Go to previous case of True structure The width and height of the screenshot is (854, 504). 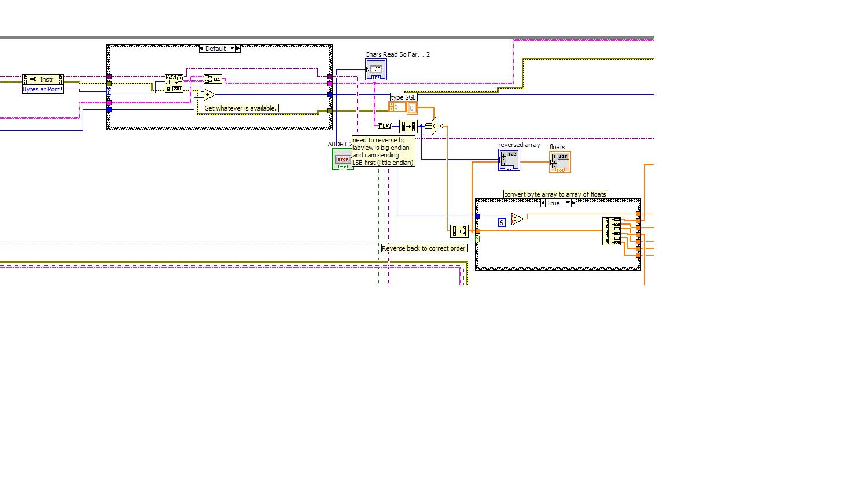pos(543,203)
